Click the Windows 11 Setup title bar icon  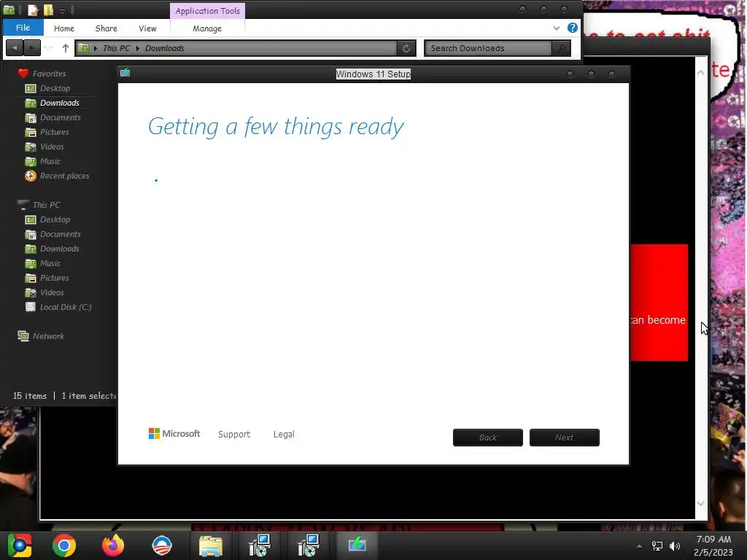click(x=125, y=72)
